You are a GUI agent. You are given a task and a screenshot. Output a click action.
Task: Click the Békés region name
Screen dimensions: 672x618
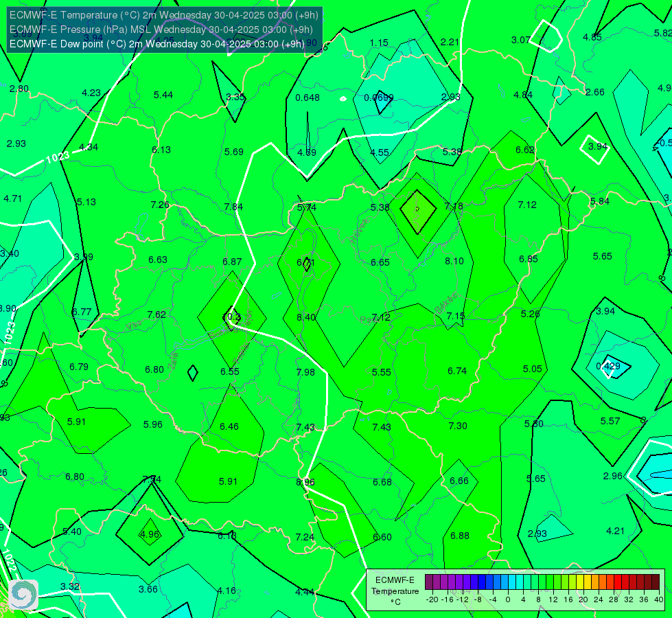(x=445, y=303)
